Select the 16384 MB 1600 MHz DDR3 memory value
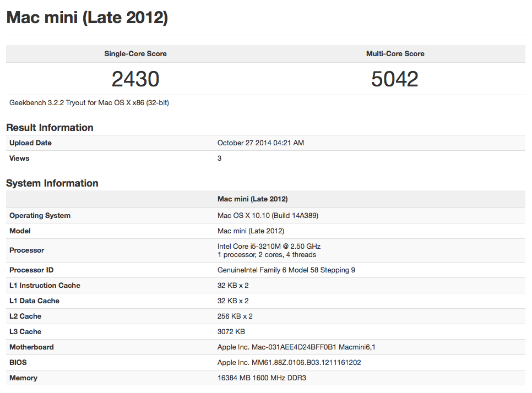The image size is (532, 393). [262, 378]
